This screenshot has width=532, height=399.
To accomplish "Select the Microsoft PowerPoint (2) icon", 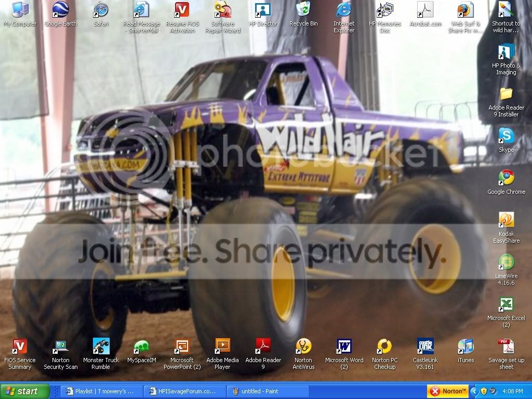I will tap(182, 354).
